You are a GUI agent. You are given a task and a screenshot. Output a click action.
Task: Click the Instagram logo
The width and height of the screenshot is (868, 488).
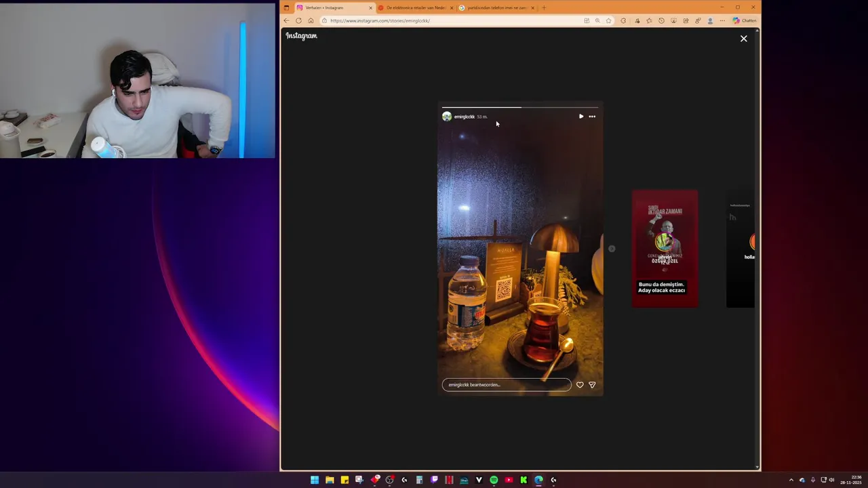(301, 36)
